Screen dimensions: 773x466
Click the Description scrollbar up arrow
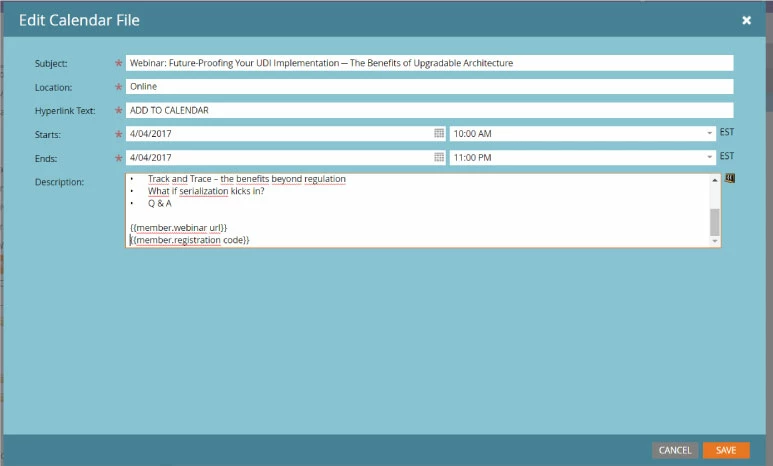tap(715, 180)
